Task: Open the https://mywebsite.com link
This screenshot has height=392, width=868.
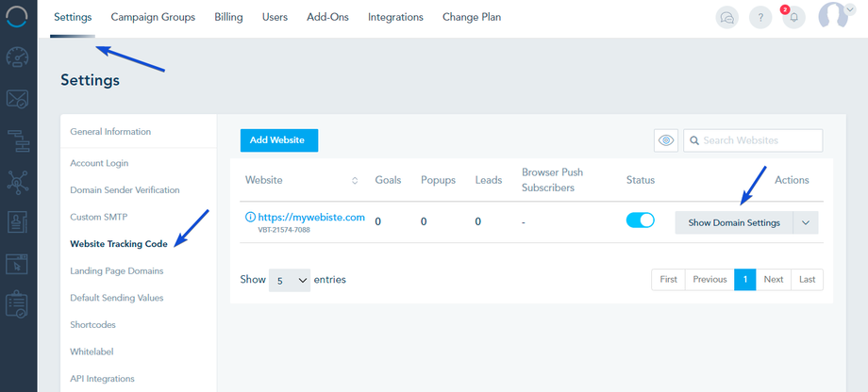Action: tap(310, 217)
